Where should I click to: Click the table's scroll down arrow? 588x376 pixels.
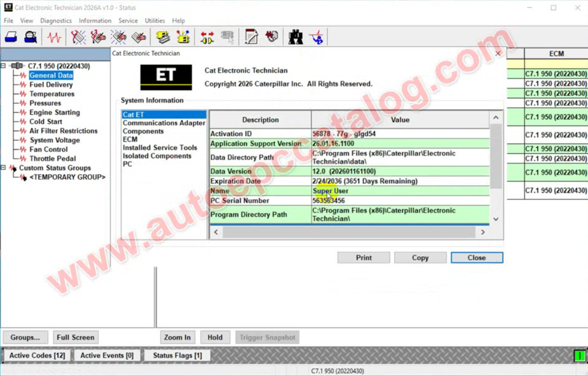tap(496, 219)
